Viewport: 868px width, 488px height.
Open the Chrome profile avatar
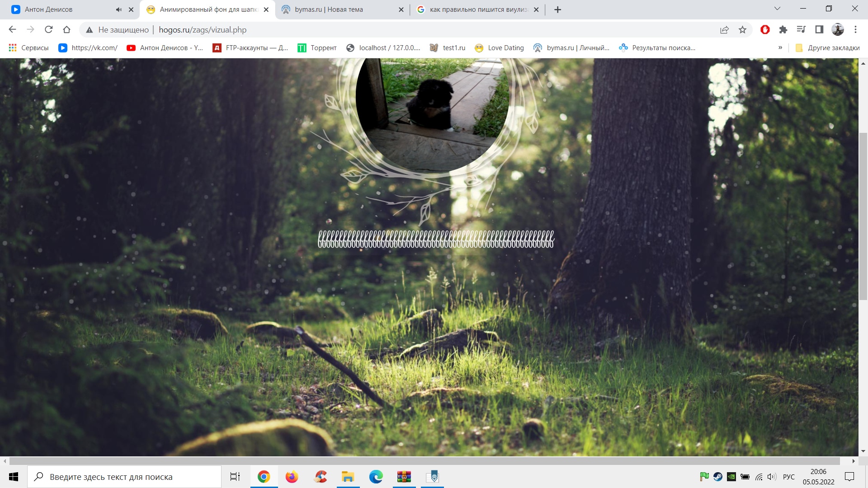click(838, 30)
